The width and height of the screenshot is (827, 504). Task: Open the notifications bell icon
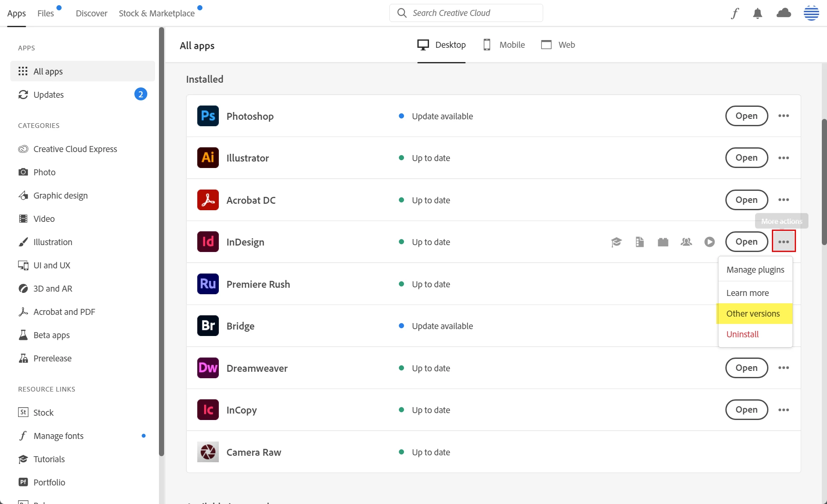[x=758, y=13]
